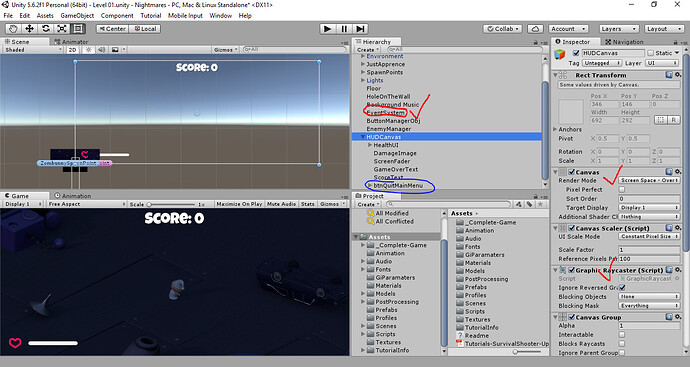Open the cloud services icon

tap(535, 29)
